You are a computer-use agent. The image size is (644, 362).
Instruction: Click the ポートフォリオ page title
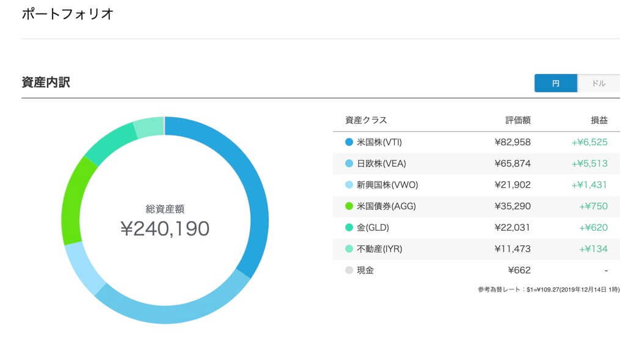click(x=67, y=14)
